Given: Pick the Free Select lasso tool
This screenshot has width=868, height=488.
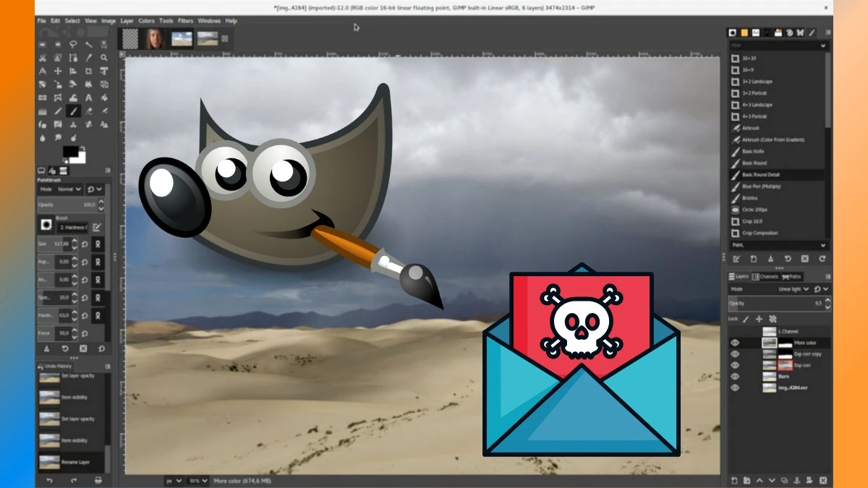Looking at the screenshot, I should tap(73, 45).
